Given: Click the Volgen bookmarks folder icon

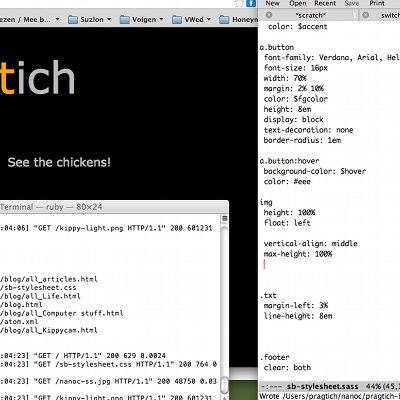Looking at the screenshot, I should (125, 20).
